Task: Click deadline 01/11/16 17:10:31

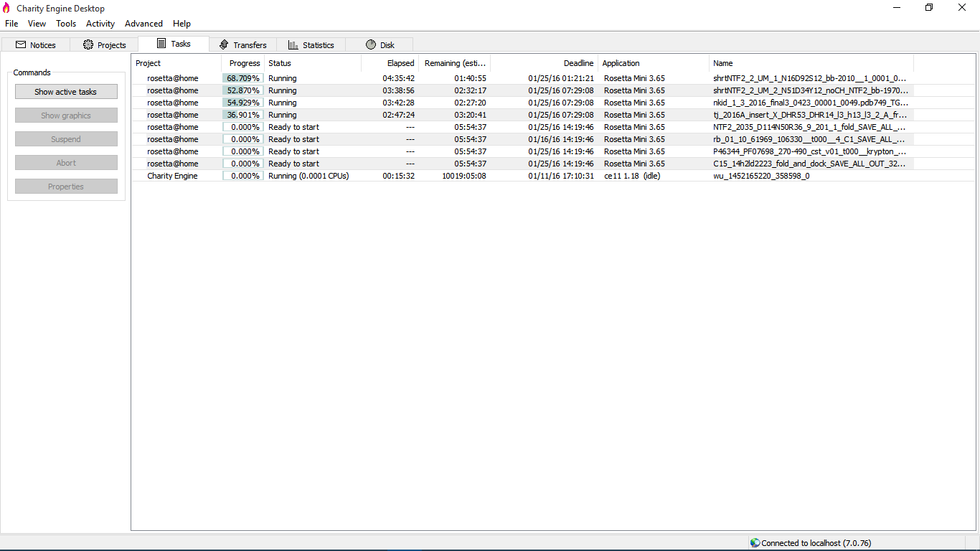Action: click(561, 176)
